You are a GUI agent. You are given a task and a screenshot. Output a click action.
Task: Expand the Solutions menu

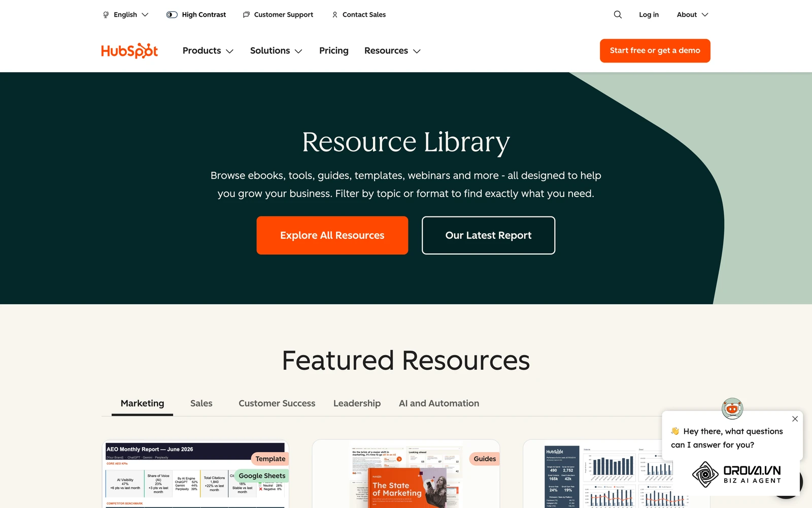click(x=276, y=51)
